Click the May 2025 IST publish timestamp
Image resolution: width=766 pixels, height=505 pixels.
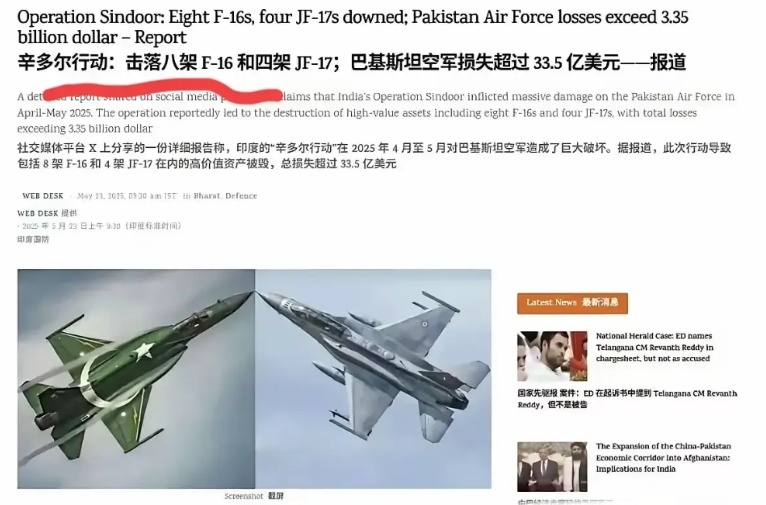tap(127, 196)
